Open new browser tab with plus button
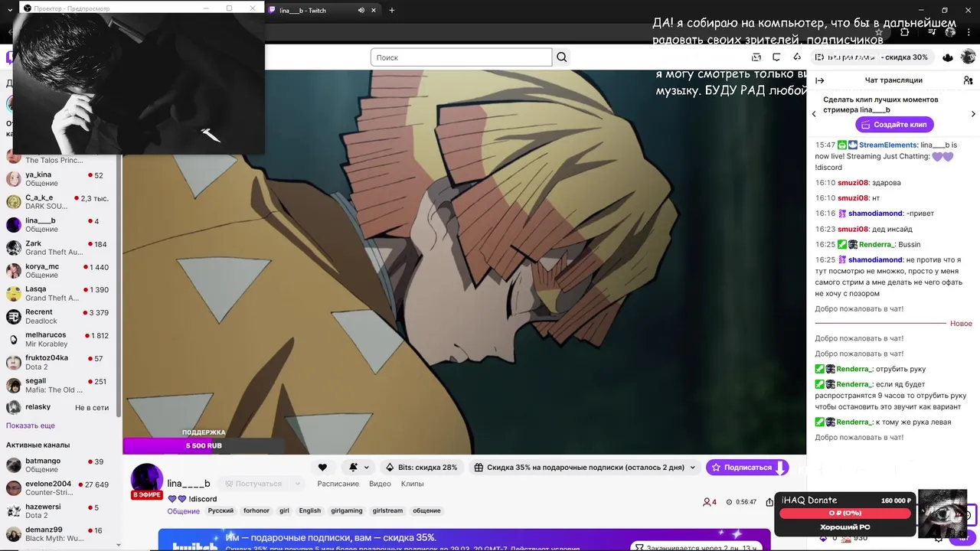The height and width of the screenshot is (551, 980). coord(392,10)
